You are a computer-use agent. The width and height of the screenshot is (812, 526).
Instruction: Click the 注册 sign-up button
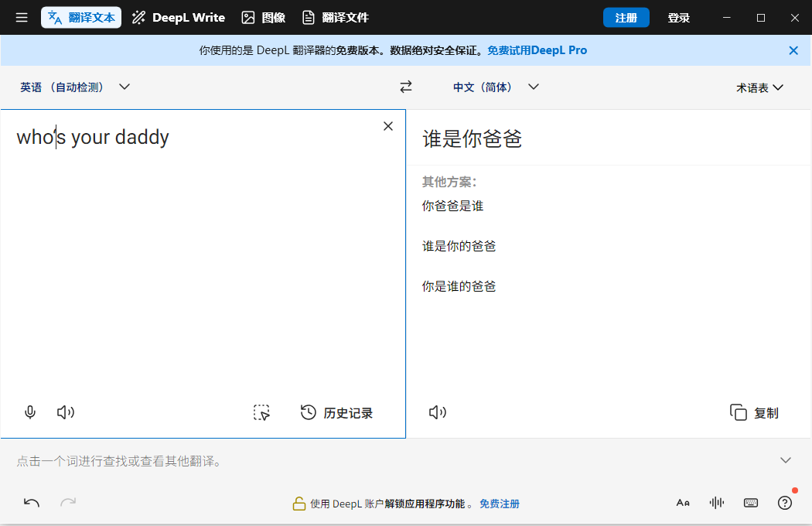[626, 18]
